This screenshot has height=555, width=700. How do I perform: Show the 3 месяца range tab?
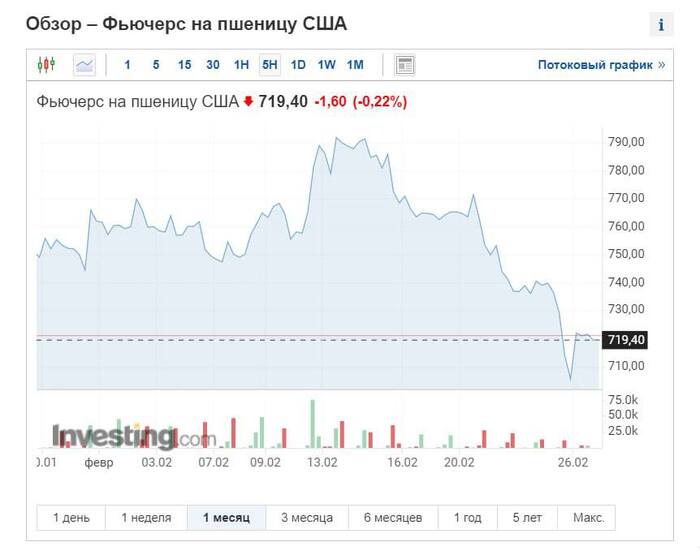pyautogui.click(x=306, y=517)
